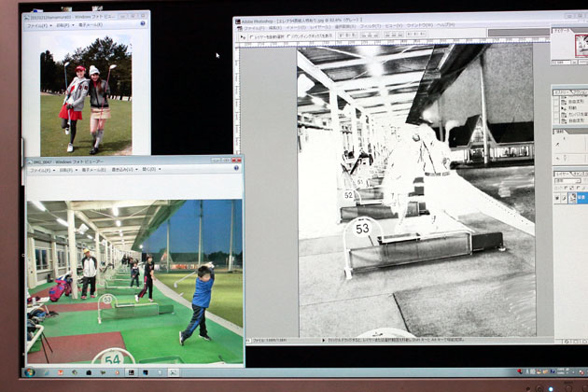Image resolution: width=588 pixels, height=392 pixels.
Task: Click the Navigator preview thumbnail
Action: [x=581, y=45]
